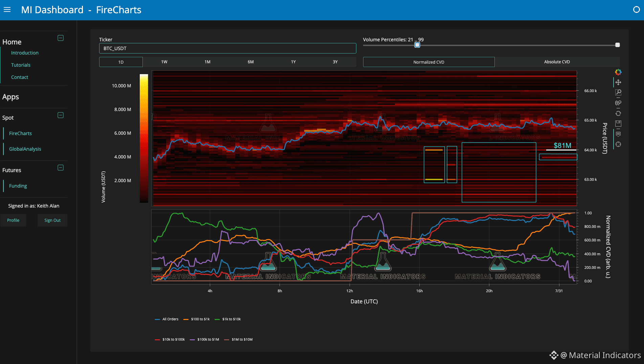Switch to the 1W timeframe tab
Image resolution: width=644 pixels, height=364 pixels.
coord(164,62)
